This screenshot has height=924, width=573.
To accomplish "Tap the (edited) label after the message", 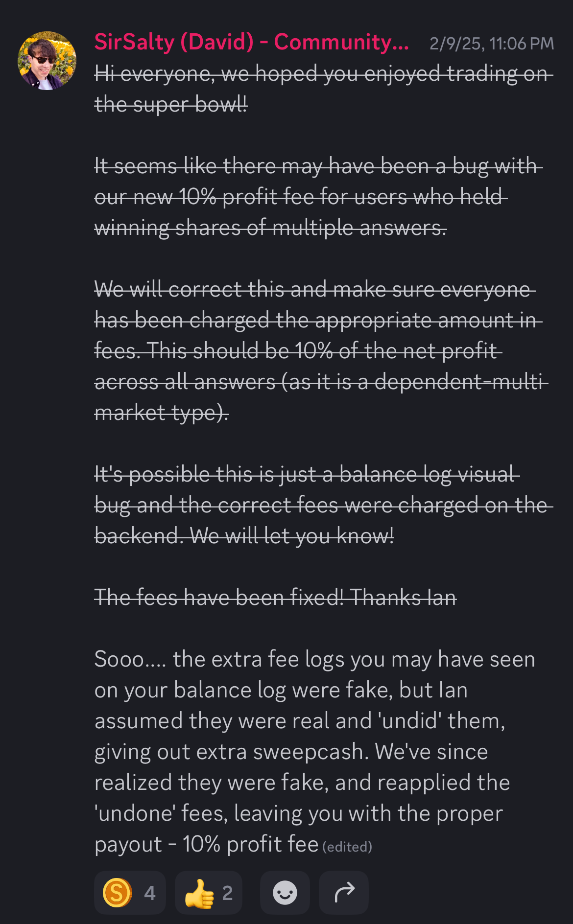I will pyautogui.click(x=347, y=847).
